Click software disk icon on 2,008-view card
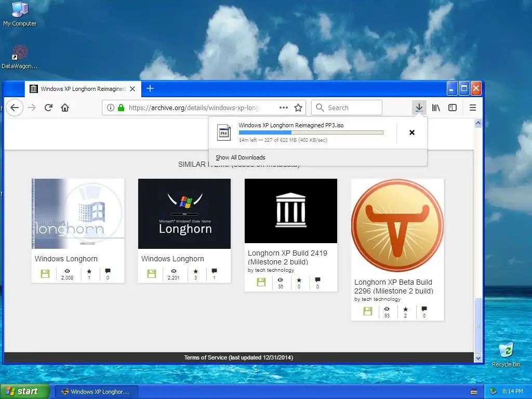The width and height of the screenshot is (532, 399). point(45,274)
